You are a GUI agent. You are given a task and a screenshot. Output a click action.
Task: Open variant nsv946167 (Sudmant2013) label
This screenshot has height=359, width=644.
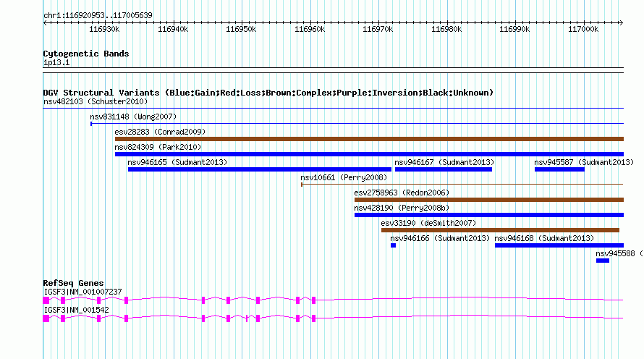[x=444, y=162]
